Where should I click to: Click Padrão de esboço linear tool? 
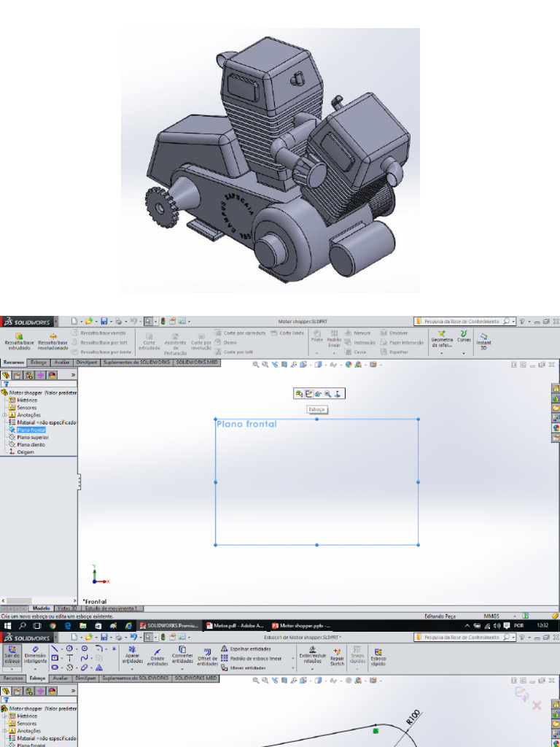point(252,659)
